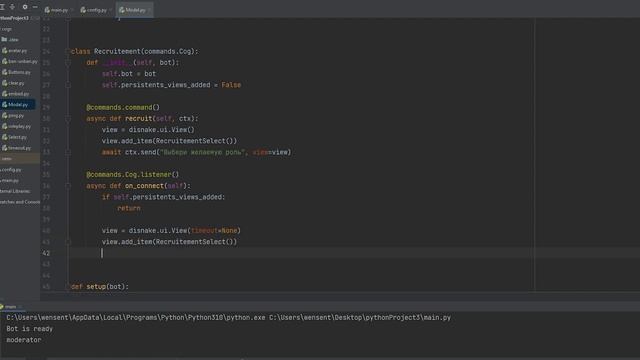
Task: Click the python.exe path in run console
Action: click(x=136, y=318)
